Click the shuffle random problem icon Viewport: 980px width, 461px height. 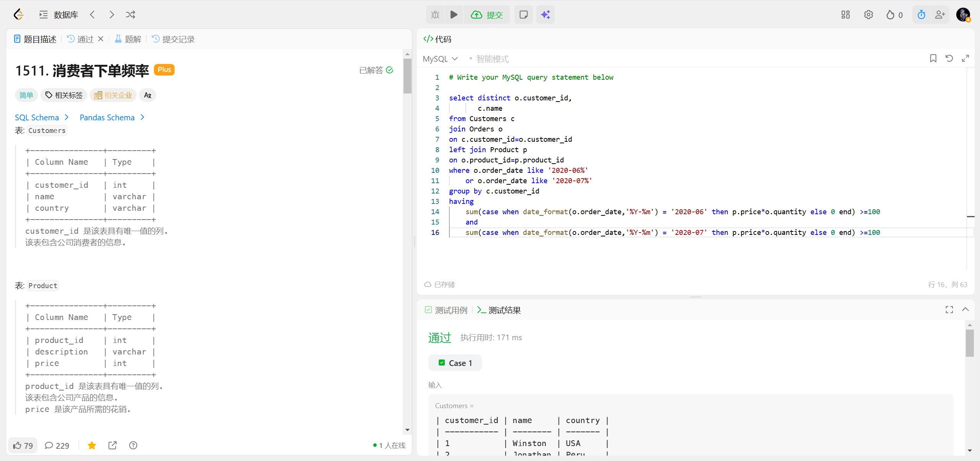click(x=130, y=15)
